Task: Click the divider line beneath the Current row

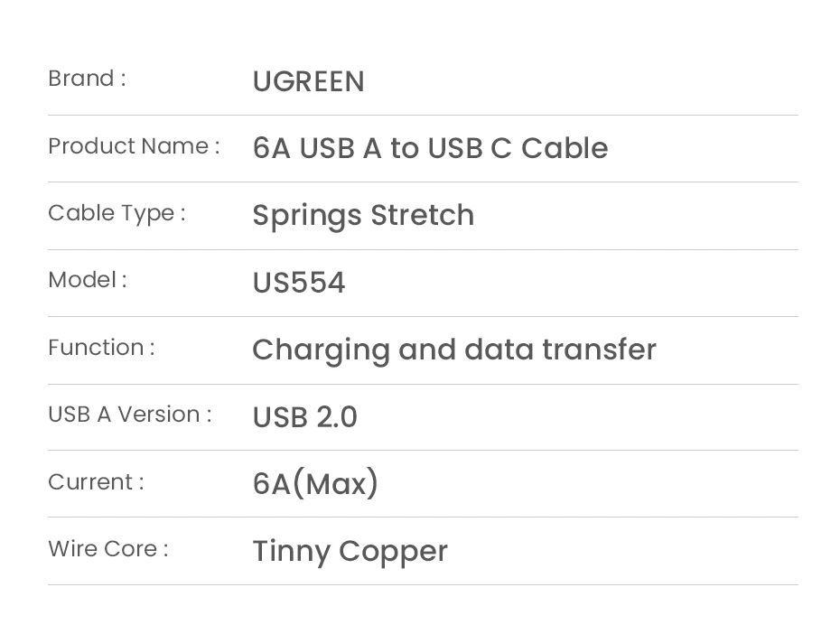Action: (423, 517)
